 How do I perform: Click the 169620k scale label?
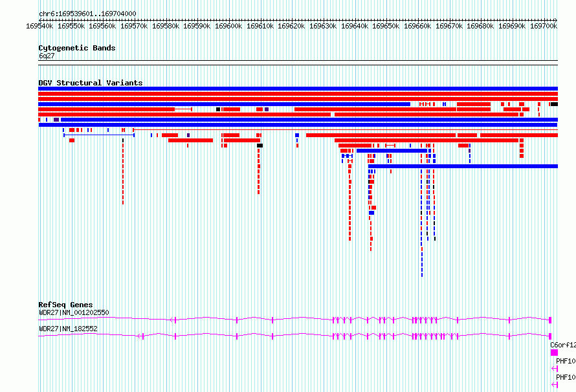click(291, 26)
